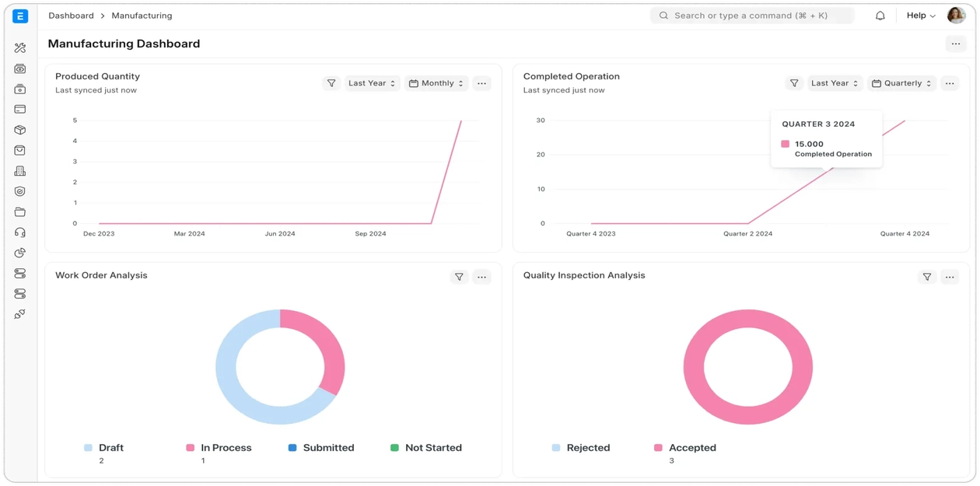The image size is (980, 486).
Task: Go to Dashboard in the breadcrumb
Action: pyautogui.click(x=71, y=16)
